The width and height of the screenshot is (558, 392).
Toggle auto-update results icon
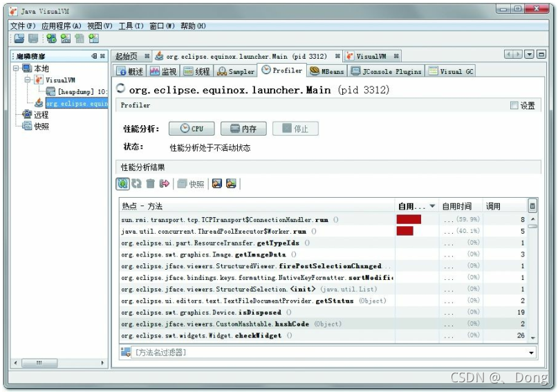point(122,183)
